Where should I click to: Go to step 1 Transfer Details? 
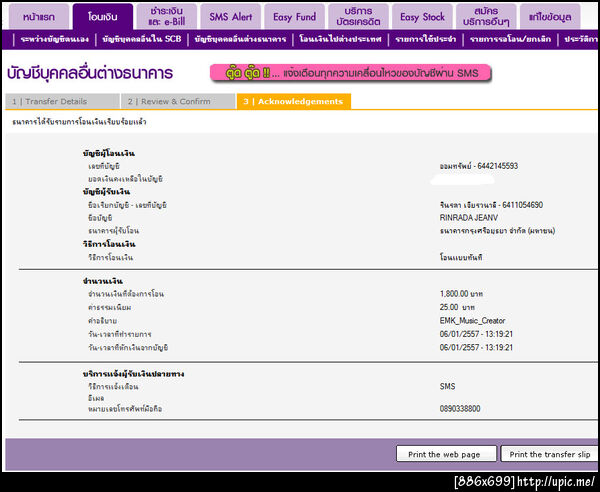click(x=62, y=101)
